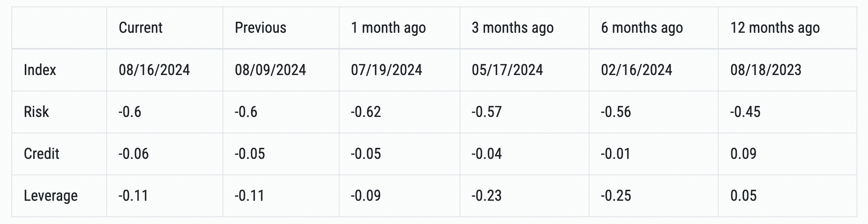868x224 pixels.
Task: Select the Risk row label
Action: pos(36,112)
